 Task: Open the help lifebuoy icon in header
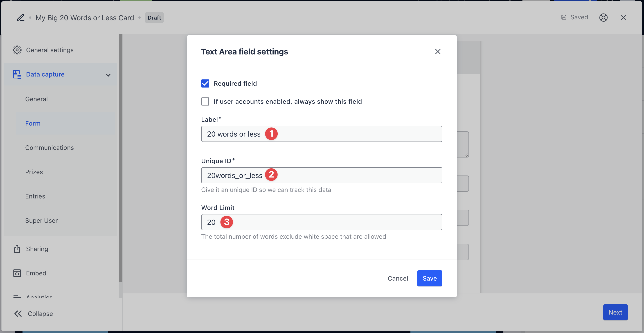pos(603,18)
